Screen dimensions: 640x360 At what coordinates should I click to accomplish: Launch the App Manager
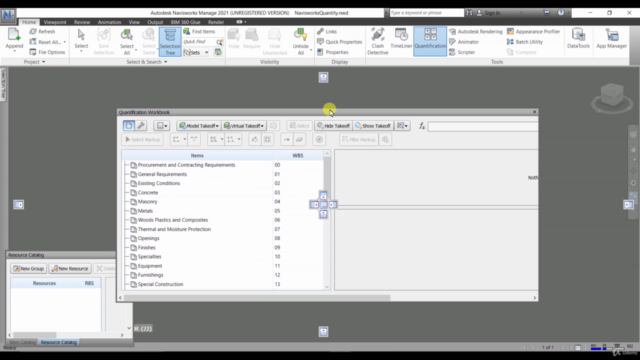(611, 39)
